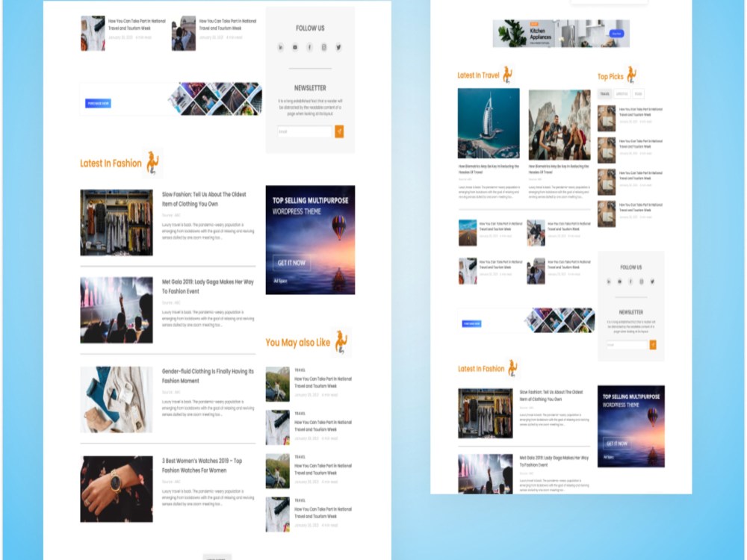Image resolution: width=747 pixels, height=560 pixels.
Task: Select Food tab under Top Picks
Action: coord(639,94)
